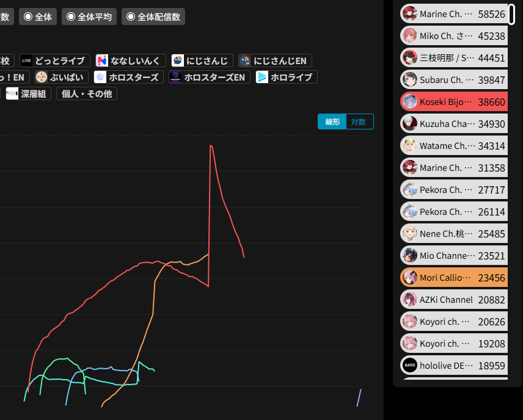
Task: Click Miko Ch. avatar icon
Action: tap(409, 35)
